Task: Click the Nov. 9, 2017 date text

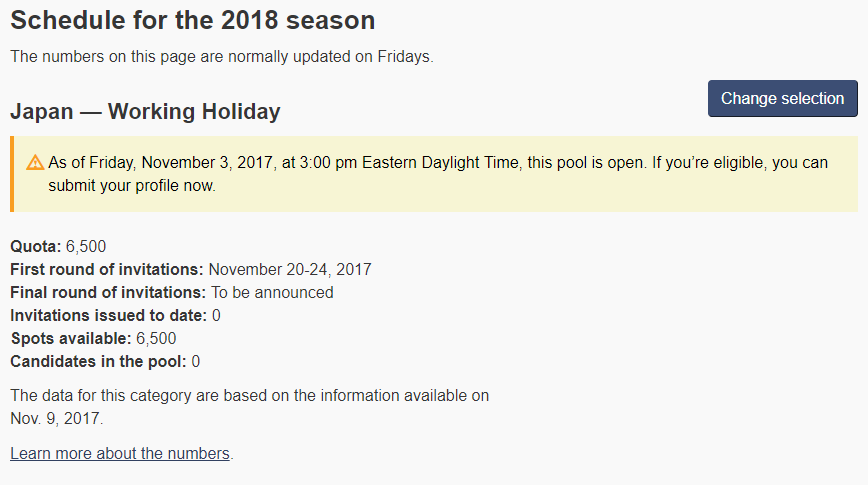Action: [56, 419]
